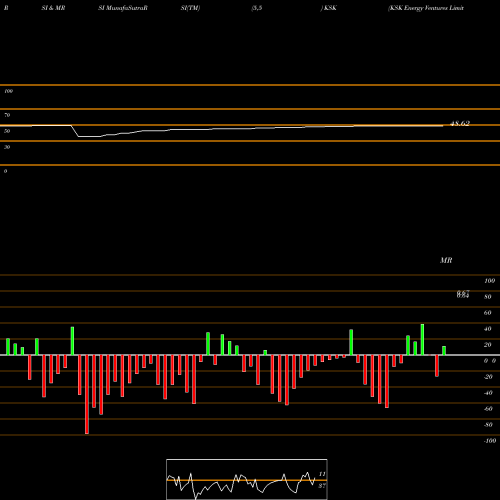Click the 100 label on RSI axis

(9, 91)
